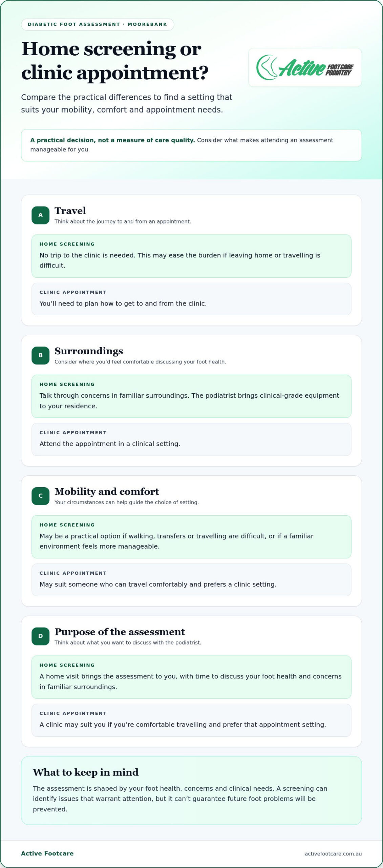Open the activefootcare.com.au website link

(333, 854)
